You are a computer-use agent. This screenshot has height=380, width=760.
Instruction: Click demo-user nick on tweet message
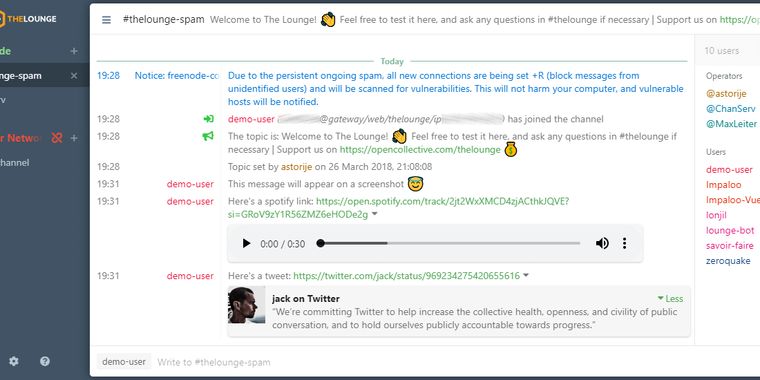(190, 276)
